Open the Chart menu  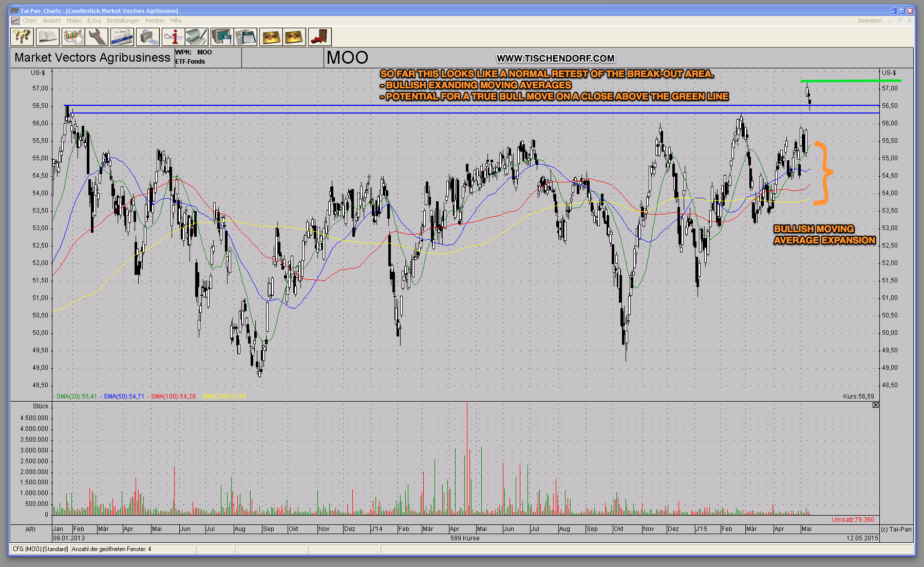click(x=29, y=21)
